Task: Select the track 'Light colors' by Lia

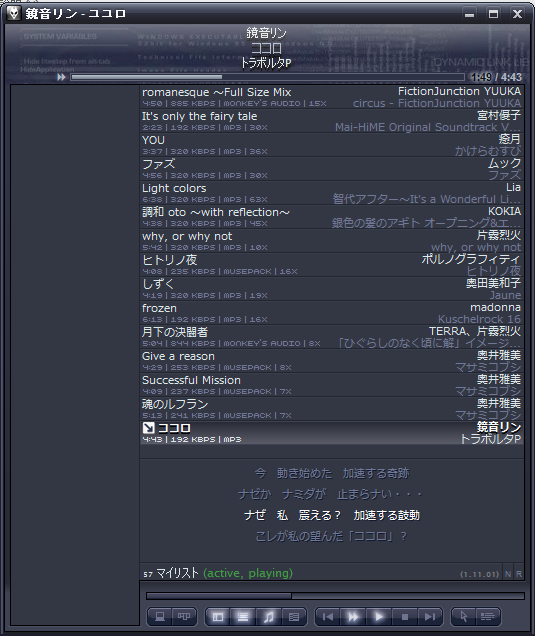Action: coord(331,193)
